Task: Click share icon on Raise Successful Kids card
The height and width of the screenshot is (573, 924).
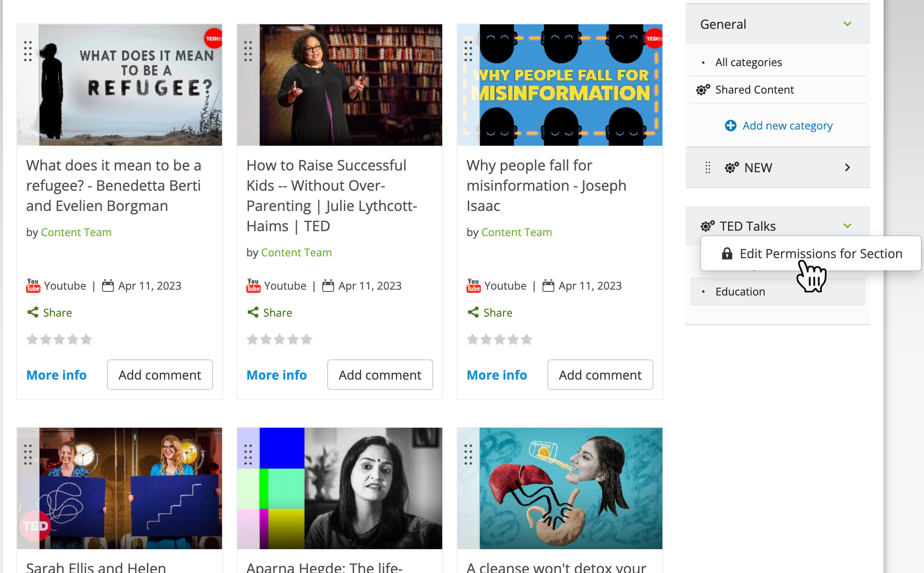Action: (253, 312)
